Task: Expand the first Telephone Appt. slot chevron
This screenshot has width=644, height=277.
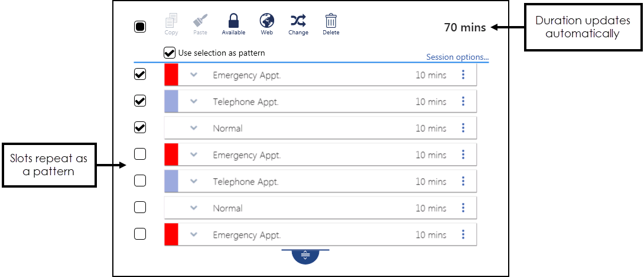Action: 193,101
